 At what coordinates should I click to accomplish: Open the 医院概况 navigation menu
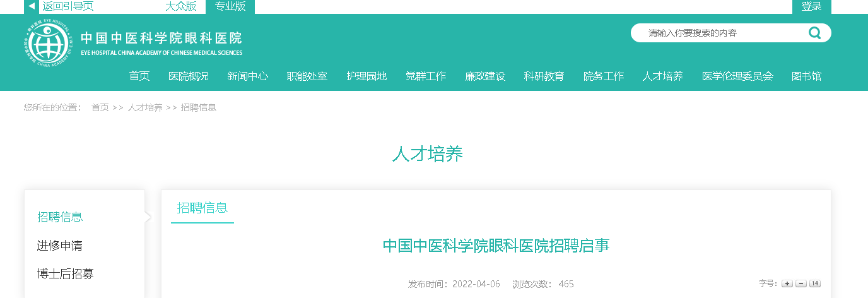[x=189, y=76]
